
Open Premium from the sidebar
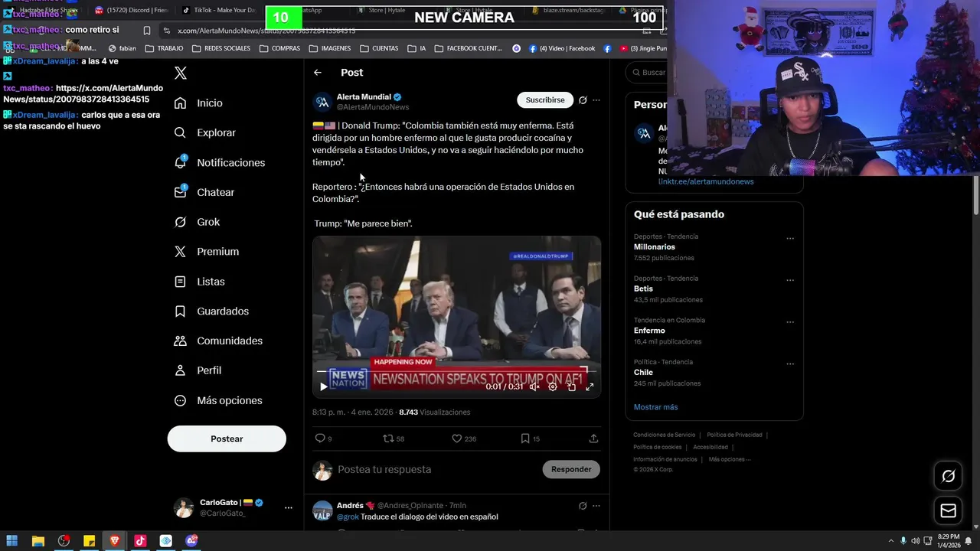point(207,252)
